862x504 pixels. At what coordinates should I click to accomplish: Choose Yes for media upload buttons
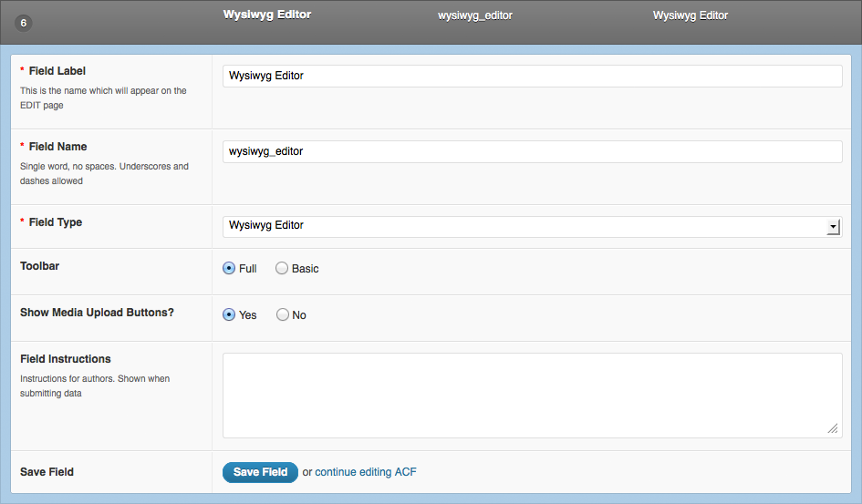(x=229, y=314)
